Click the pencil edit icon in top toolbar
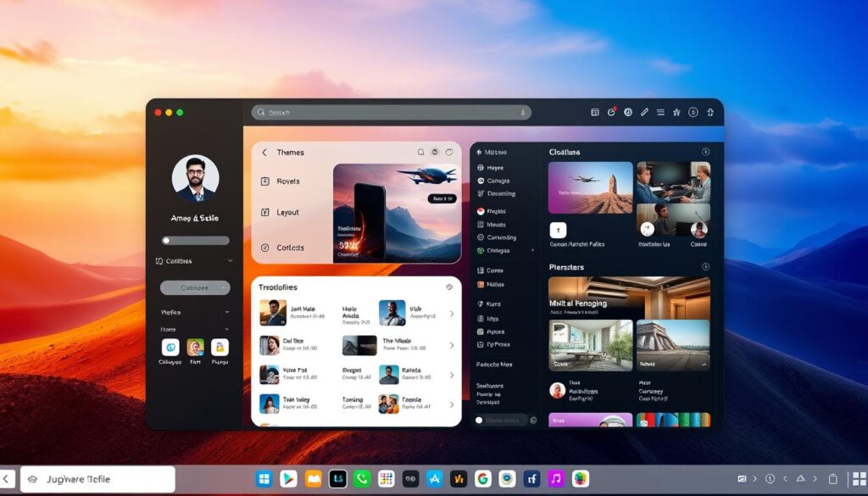868x496 pixels. 644,112
